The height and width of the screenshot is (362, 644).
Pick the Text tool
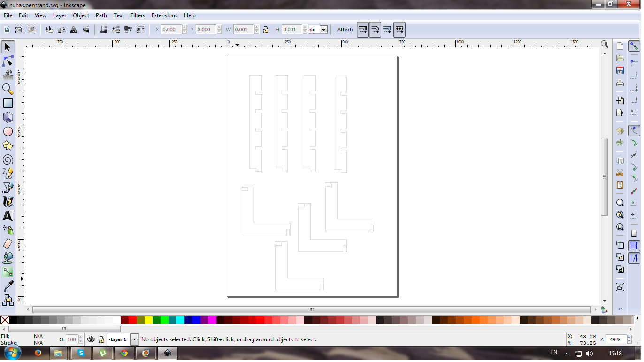pyautogui.click(x=8, y=216)
